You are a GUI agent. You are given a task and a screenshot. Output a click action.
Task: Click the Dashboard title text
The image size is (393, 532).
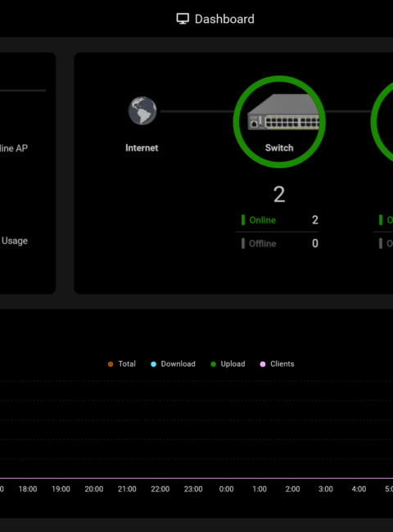tap(224, 19)
